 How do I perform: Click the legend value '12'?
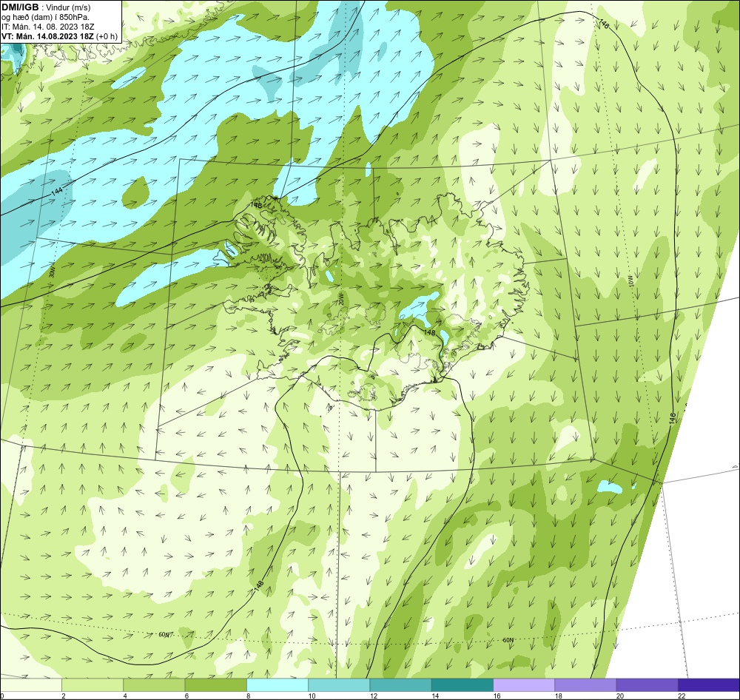(x=373, y=696)
